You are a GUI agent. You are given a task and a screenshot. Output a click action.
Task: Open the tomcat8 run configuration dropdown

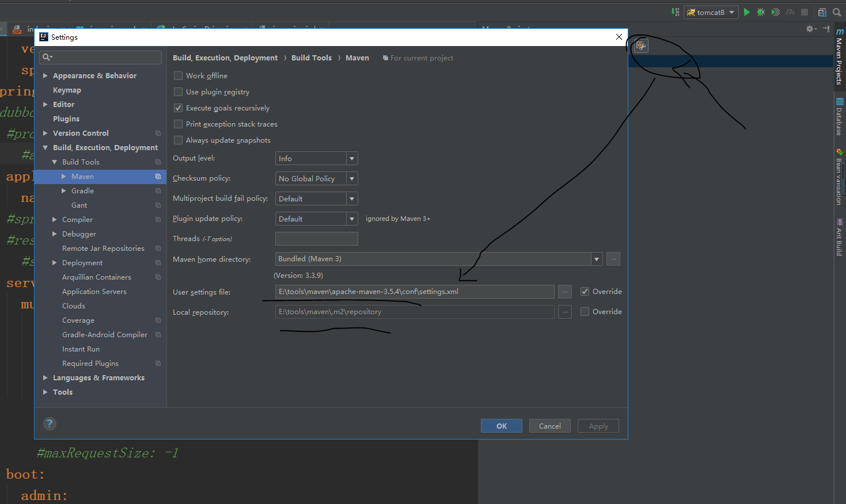pos(711,12)
